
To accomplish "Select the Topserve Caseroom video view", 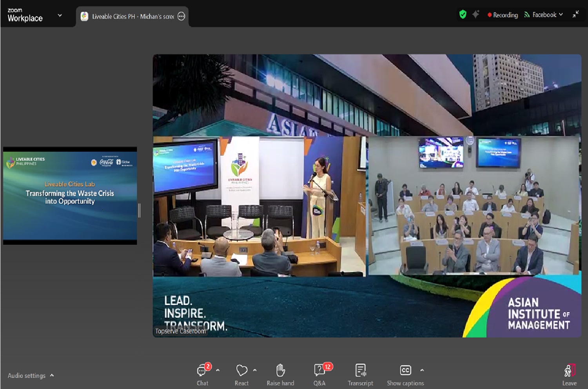I will (367, 196).
